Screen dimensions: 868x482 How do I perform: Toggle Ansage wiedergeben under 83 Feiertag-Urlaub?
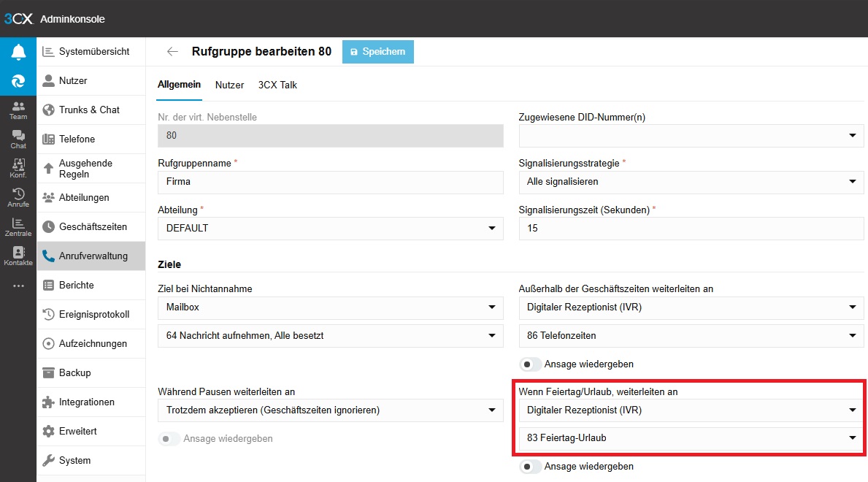tap(531, 466)
